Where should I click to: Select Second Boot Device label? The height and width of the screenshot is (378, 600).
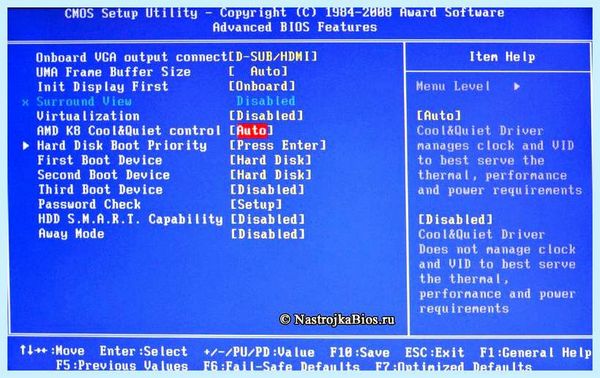pyautogui.click(x=104, y=175)
